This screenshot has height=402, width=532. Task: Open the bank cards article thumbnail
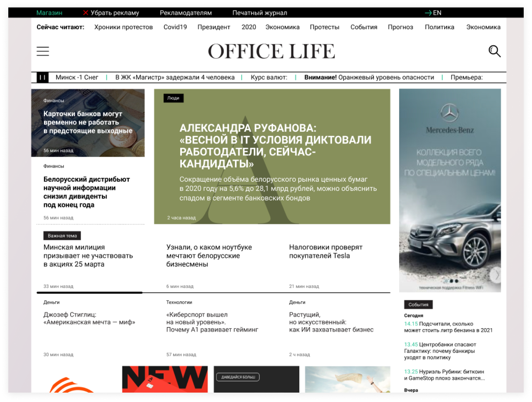[x=88, y=123]
